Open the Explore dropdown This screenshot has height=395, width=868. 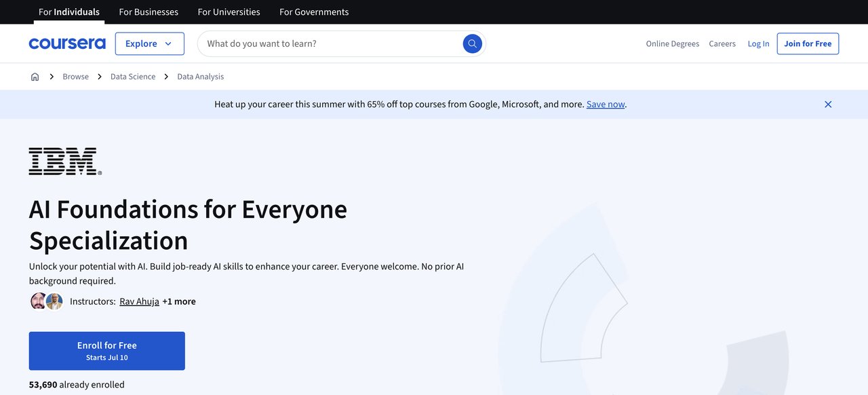tap(149, 43)
